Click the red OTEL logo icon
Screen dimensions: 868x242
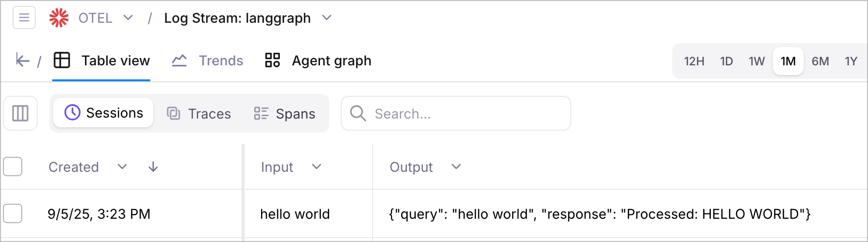pyautogui.click(x=59, y=18)
